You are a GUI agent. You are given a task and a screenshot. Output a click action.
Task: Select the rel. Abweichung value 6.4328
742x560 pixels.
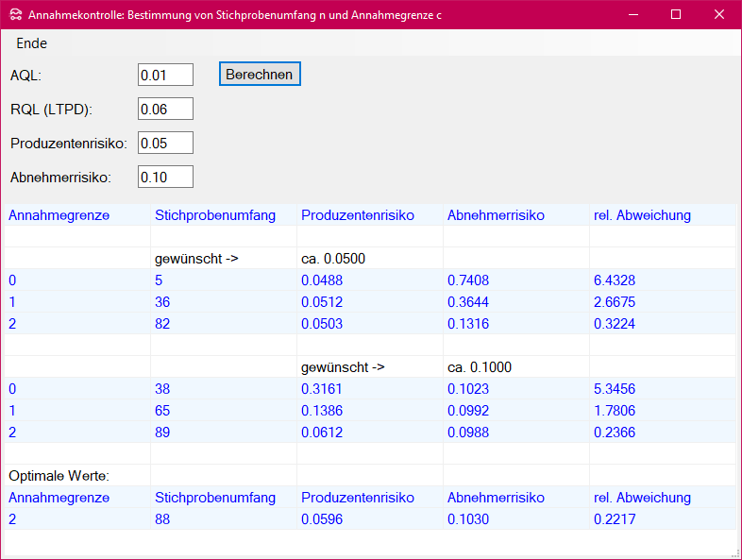(x=615, y=280)
